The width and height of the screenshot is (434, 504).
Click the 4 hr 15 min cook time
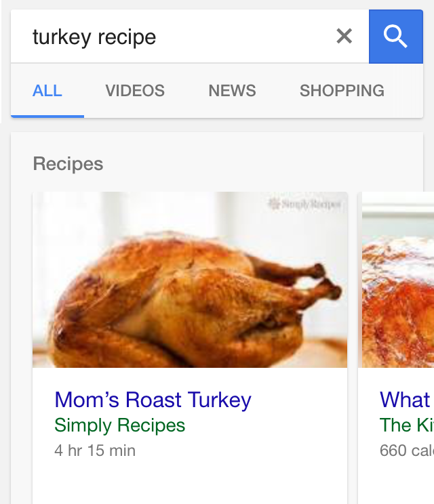tap(95, 450)
